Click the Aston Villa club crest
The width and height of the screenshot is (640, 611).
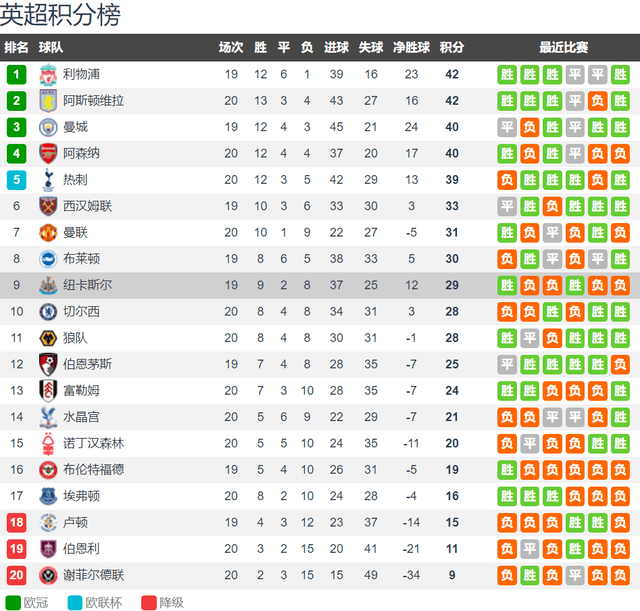48,101
